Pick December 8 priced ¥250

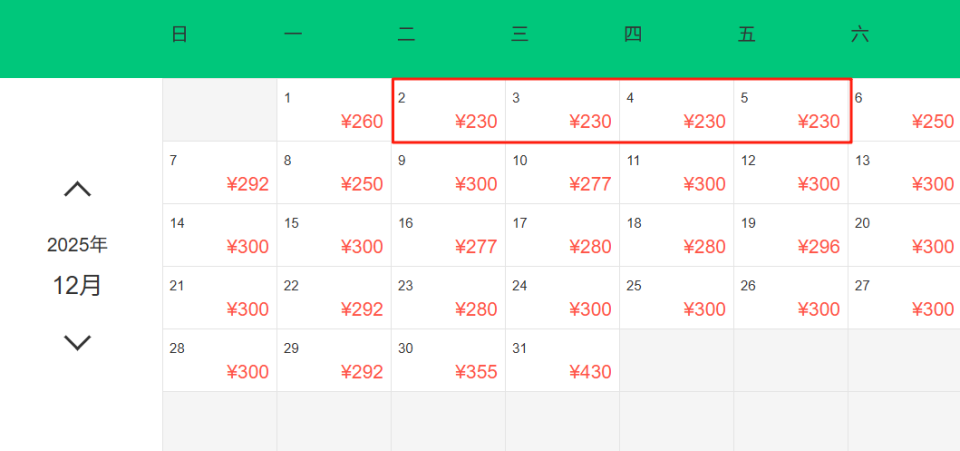point(334,172)
